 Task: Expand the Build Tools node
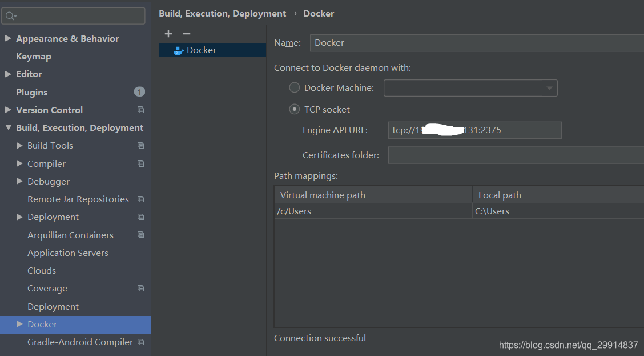pyautogui.click(x=19, y=146)
